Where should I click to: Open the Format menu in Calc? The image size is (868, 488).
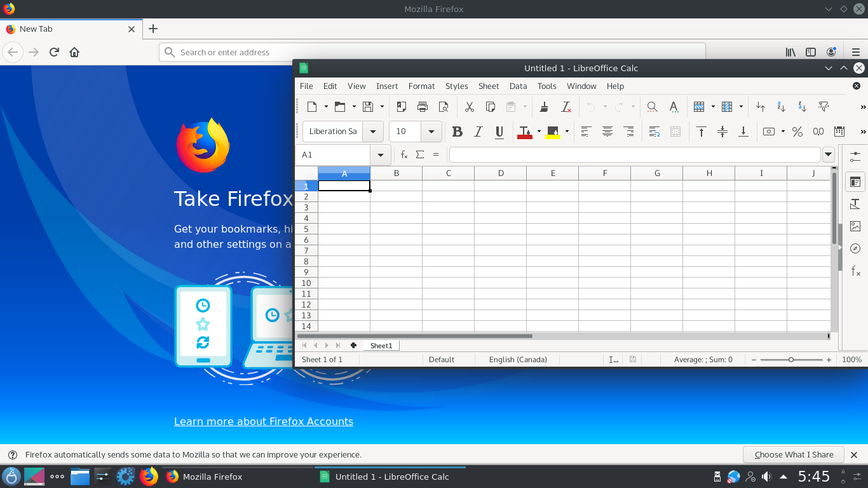coord(422,86)
